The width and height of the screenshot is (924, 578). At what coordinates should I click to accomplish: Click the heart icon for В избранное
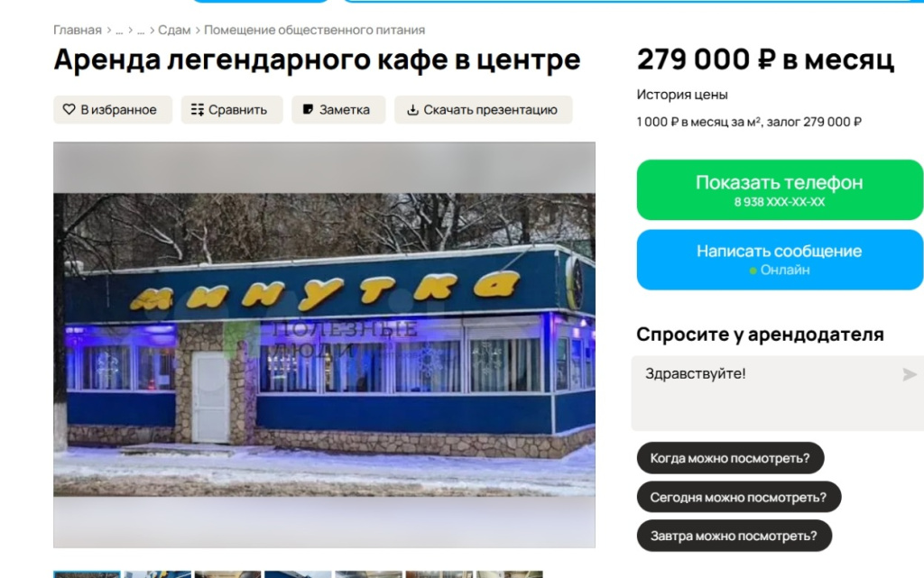(69, 109)
